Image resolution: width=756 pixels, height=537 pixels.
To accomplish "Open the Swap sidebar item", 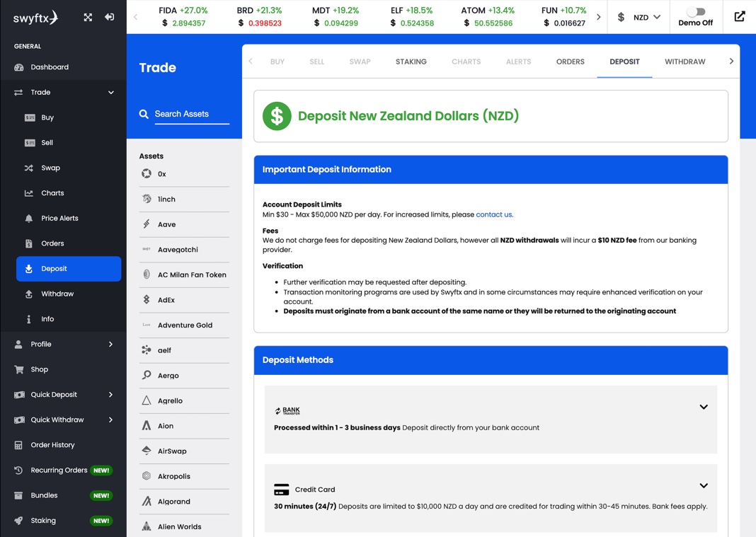I will click(69, 168).
